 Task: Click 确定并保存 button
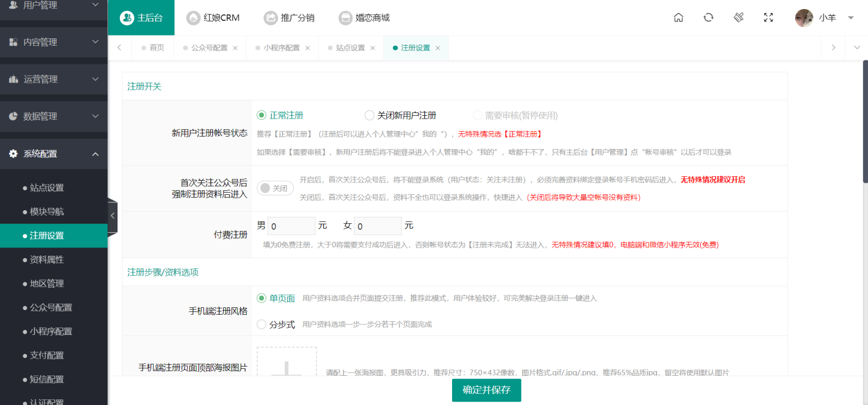(x=486, y=390)
